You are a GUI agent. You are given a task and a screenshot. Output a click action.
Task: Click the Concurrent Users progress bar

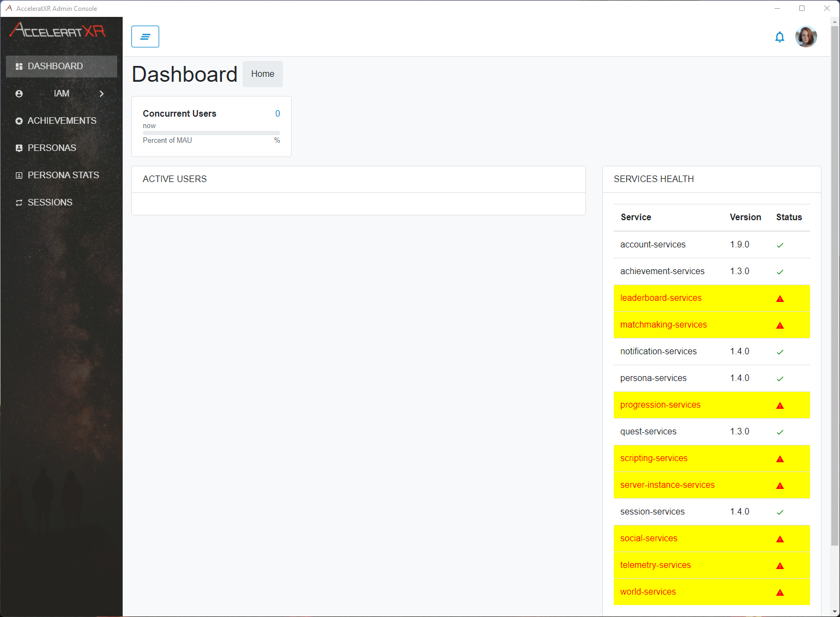[211, 133]
